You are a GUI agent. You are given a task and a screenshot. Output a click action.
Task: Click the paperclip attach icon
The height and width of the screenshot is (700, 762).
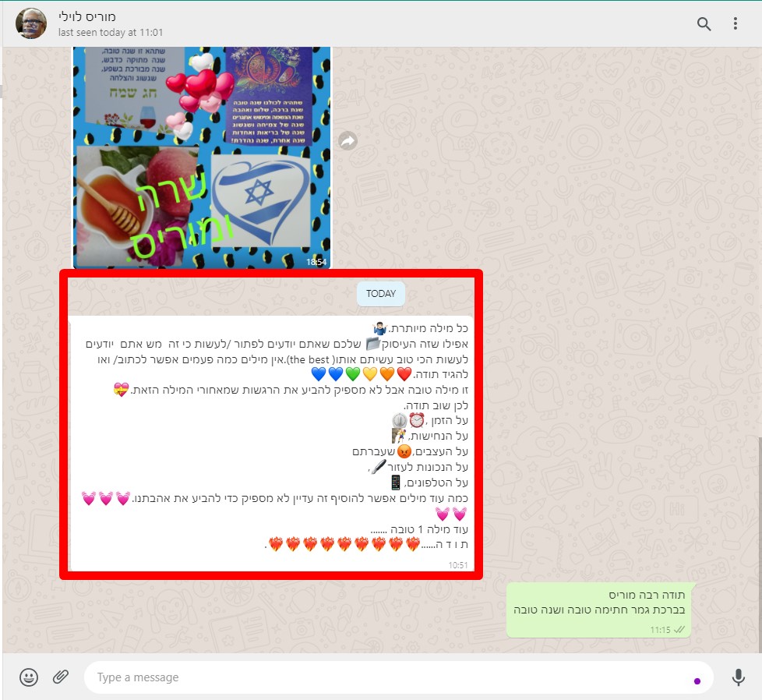(x=61, y=677)
